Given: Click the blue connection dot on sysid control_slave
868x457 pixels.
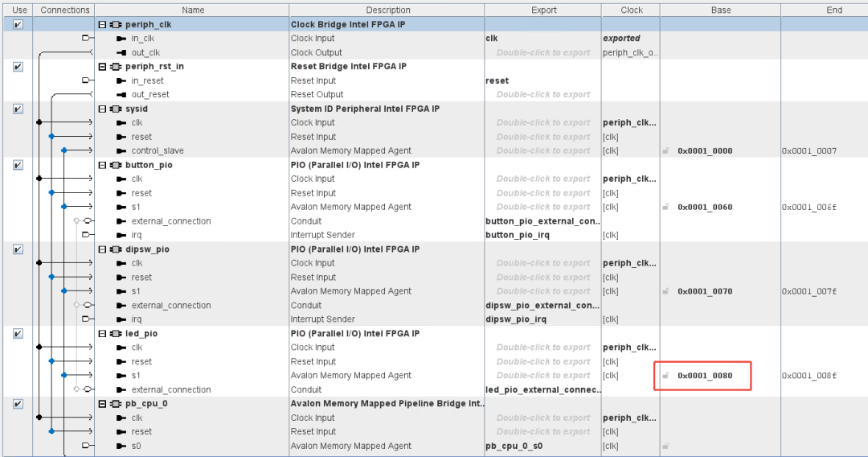Looking at the screenshot, I should 64,150.
